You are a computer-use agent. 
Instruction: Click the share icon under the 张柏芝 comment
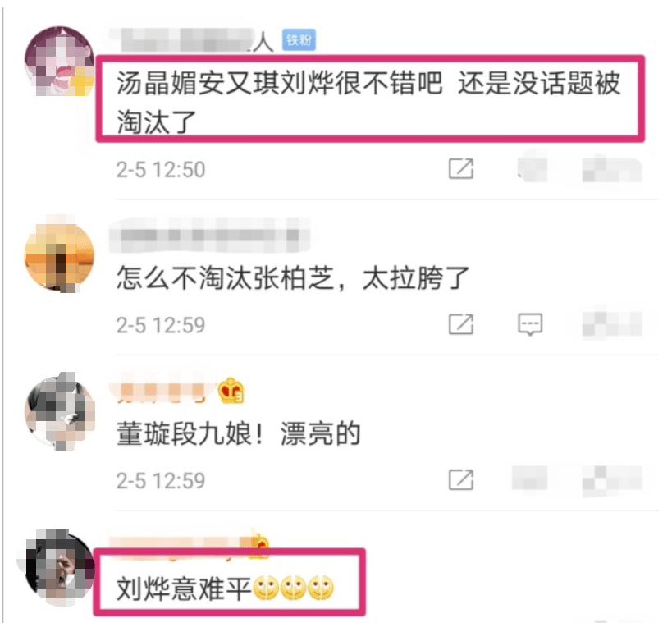[460, 324]
